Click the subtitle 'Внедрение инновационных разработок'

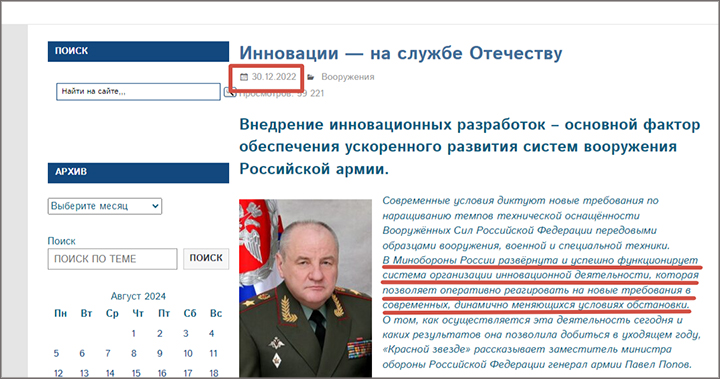coord(392,125)
